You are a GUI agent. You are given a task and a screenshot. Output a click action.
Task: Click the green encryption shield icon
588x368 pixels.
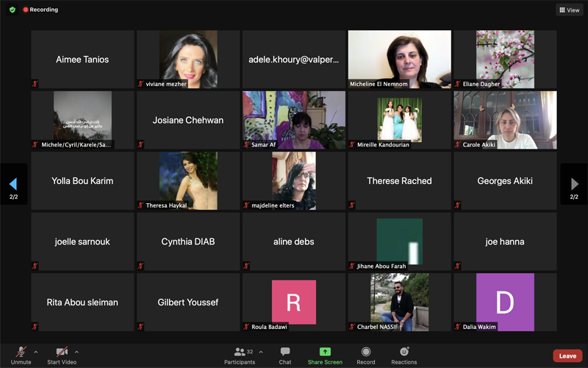[x=12, y=10]
